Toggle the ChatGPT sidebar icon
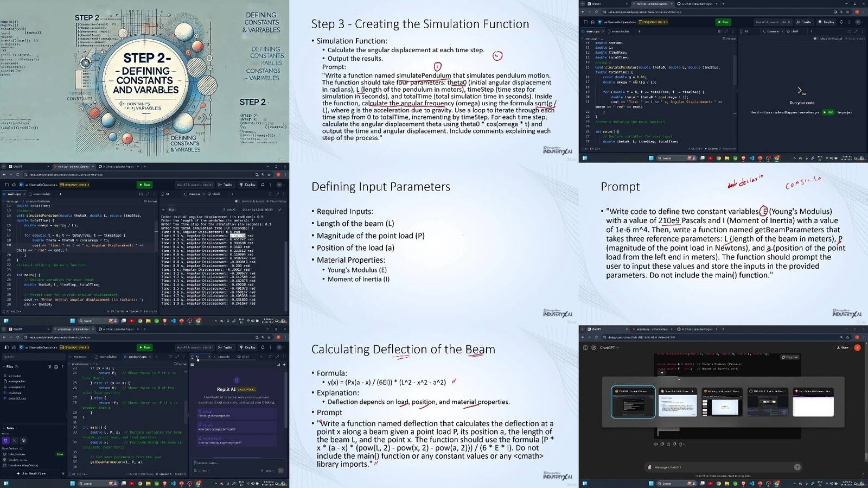 585,347
